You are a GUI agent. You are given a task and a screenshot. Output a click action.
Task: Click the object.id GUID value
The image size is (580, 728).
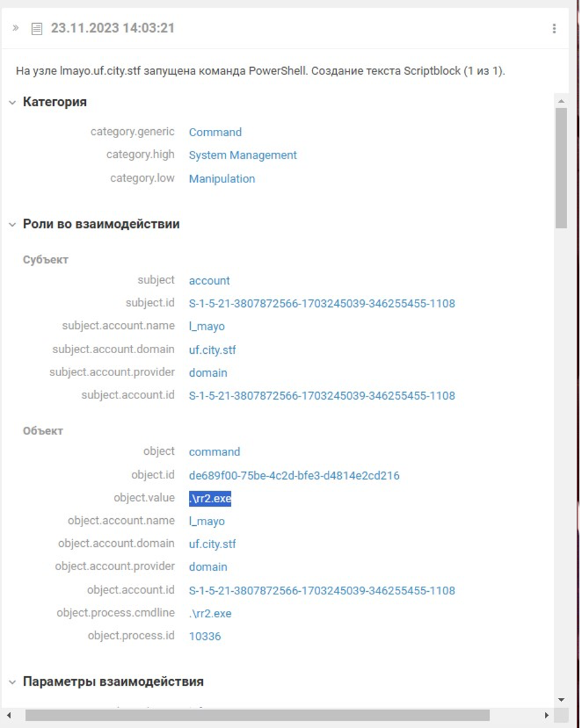294,475
